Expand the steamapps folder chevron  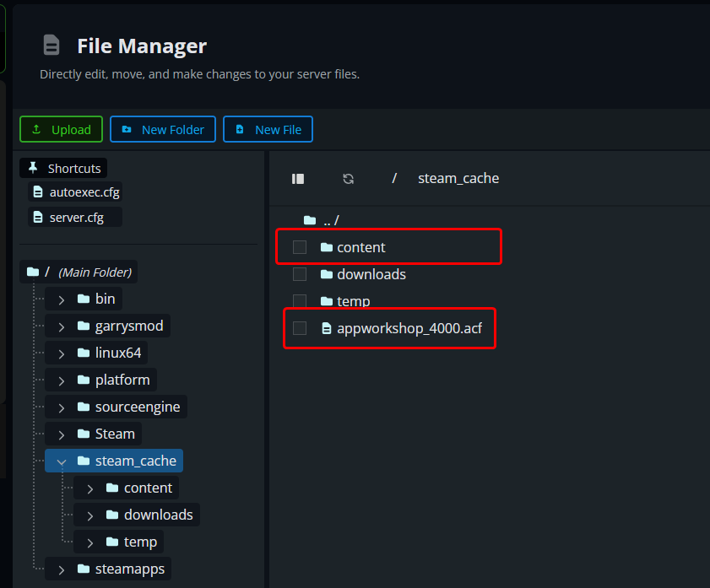(61, 570)
